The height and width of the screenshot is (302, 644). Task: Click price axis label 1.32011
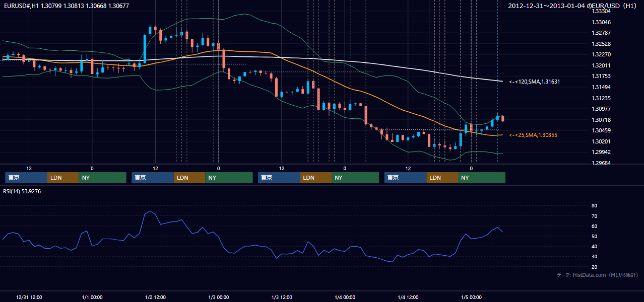coord(601,65)
